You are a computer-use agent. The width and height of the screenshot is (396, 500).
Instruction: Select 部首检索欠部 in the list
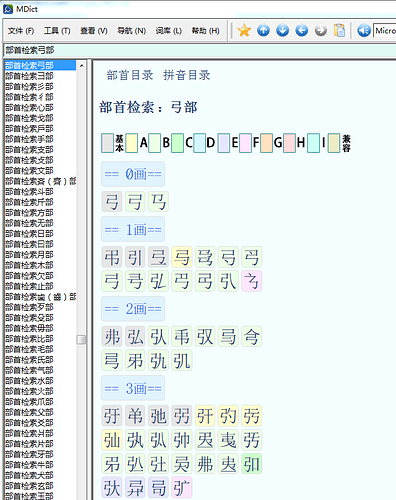click(40, 276)
